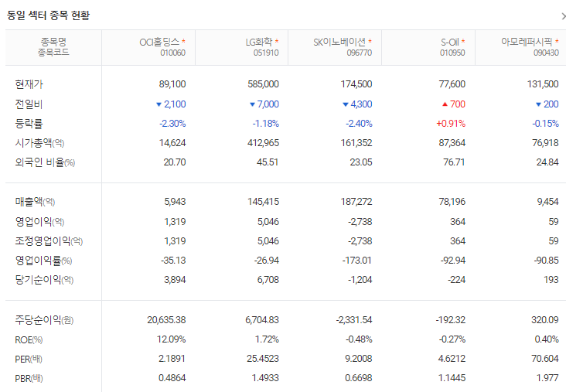Click PBR value 0.4864
This screenshot has height=392, width=566.
(x=172, y=378)
